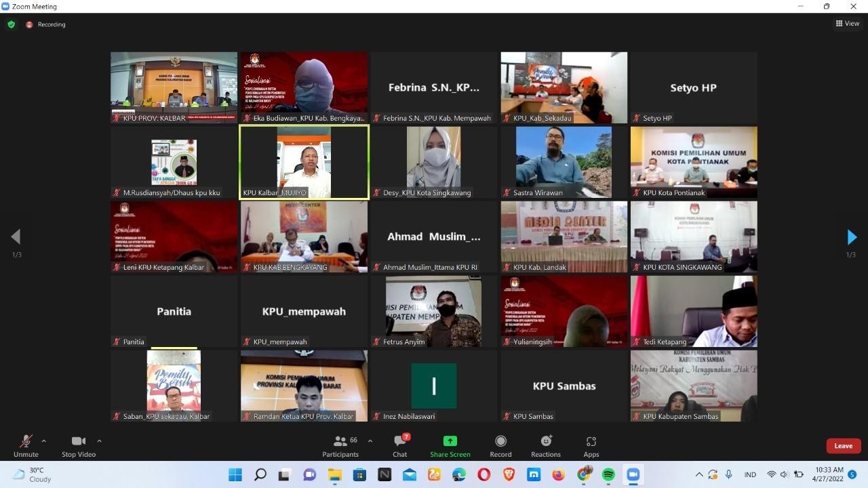Select the Sastra Wirawan video tile

tap(564, 162)
